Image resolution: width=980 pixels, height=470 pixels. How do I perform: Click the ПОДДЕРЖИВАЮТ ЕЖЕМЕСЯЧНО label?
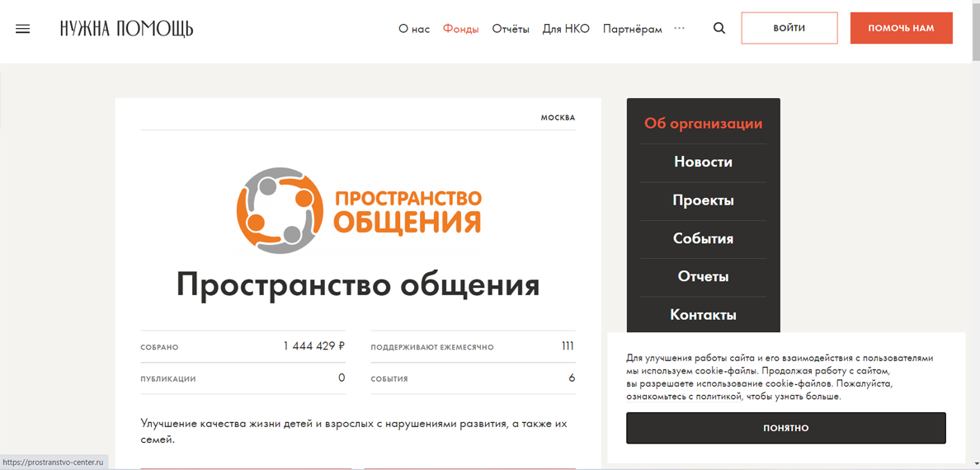pyautogui.click(x=432, y=347)
